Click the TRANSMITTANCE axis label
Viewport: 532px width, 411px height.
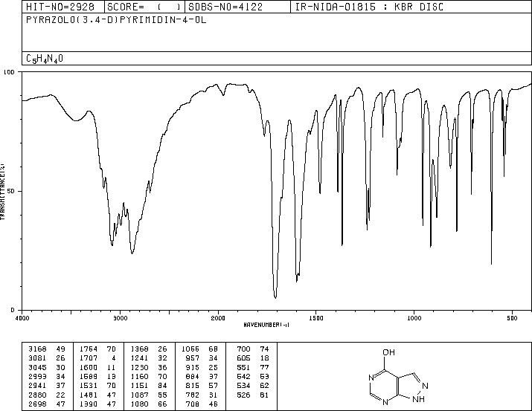(2, 191)
